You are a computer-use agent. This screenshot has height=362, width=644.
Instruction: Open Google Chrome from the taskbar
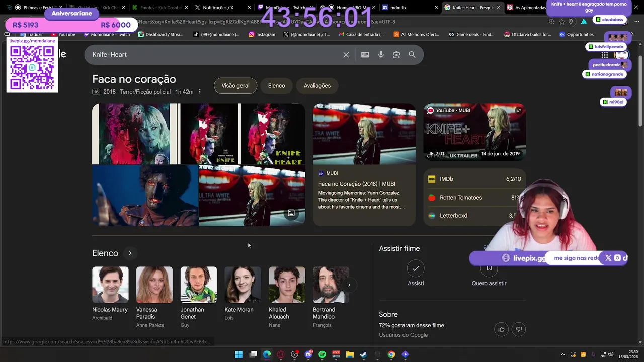[x=391, y=354]
